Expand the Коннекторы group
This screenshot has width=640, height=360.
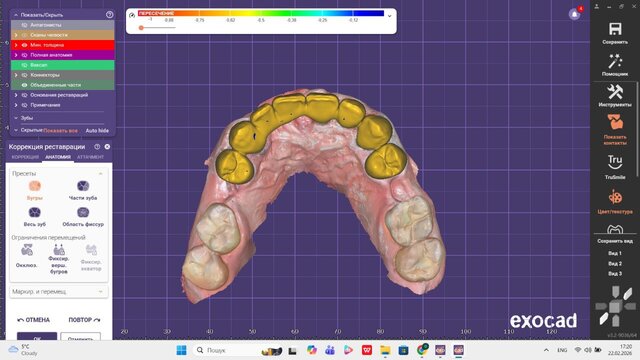coord(16,75)
